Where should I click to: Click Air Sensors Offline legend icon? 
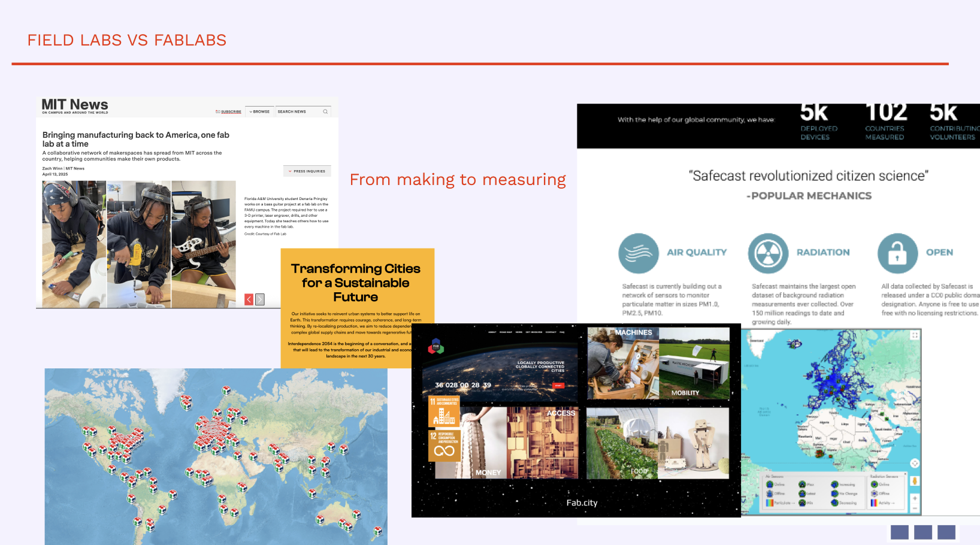[770, 493]
